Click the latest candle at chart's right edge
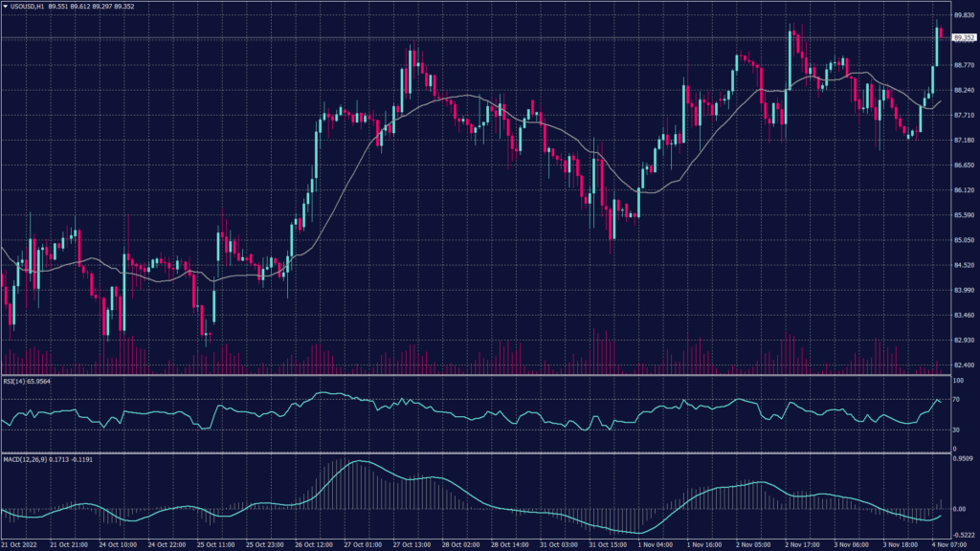The height and width of the screenshot is (551, 980). tap(942, 33)
